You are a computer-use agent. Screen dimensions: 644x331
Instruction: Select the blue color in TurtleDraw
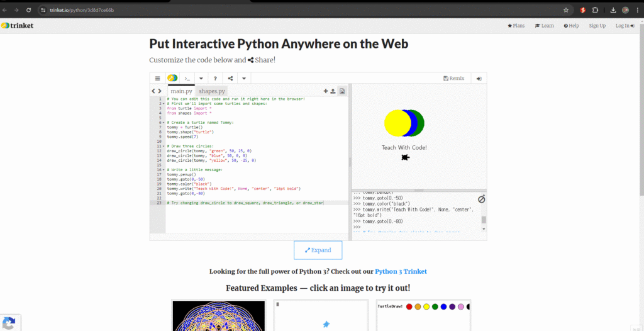443,306
